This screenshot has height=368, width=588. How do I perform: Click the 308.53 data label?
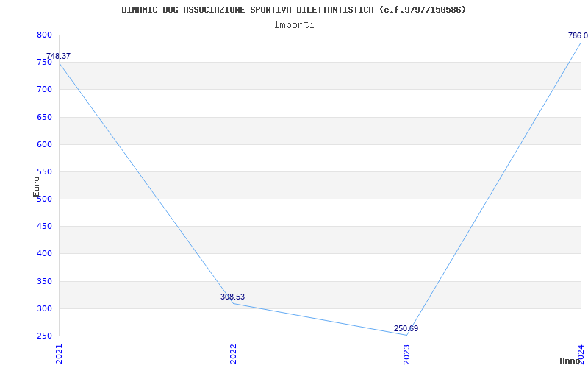click(232, 297)
